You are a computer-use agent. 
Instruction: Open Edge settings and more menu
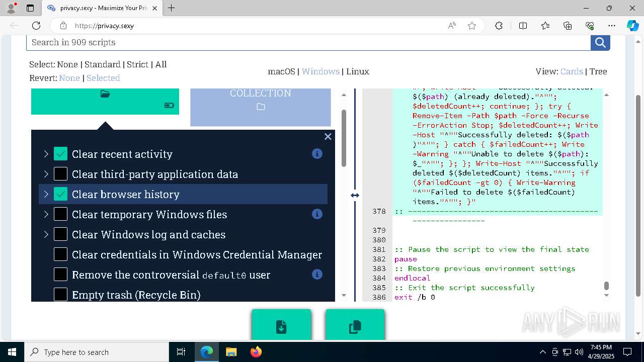(612, 26)
